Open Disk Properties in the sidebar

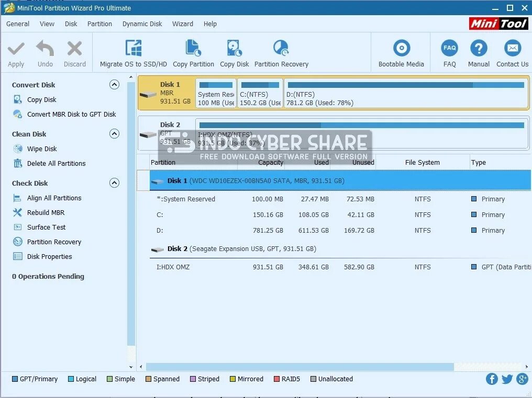point(50,256)
